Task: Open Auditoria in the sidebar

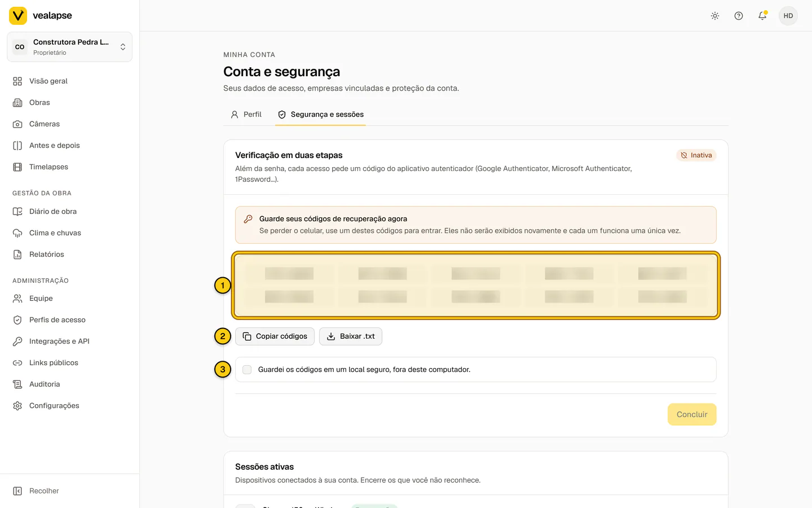Action: [x=69, y=384]
